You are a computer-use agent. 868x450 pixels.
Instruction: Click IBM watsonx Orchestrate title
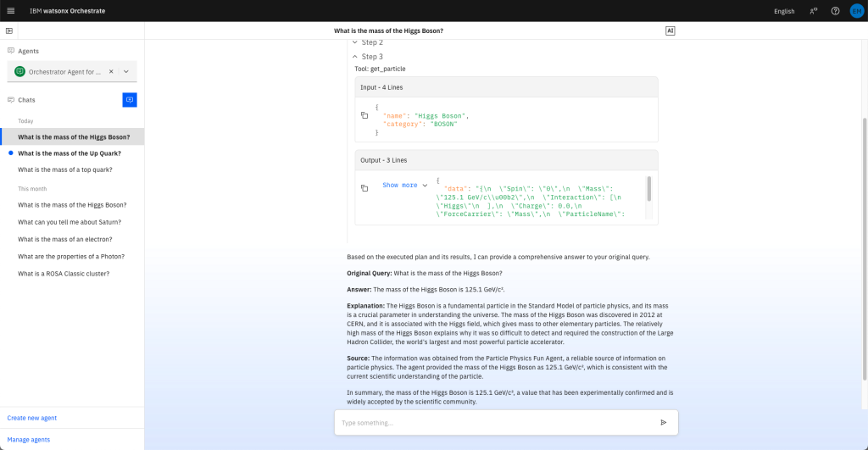point(68,10)
